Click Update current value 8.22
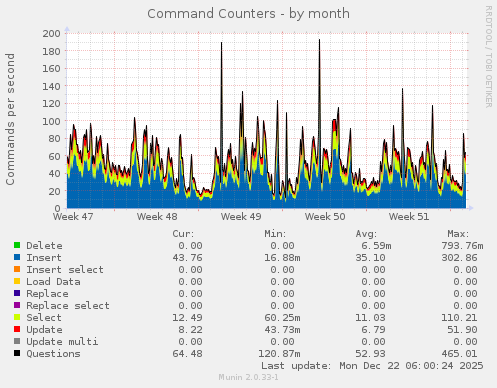The width and height of the screenshot is (497, 388). click(190, 330)
